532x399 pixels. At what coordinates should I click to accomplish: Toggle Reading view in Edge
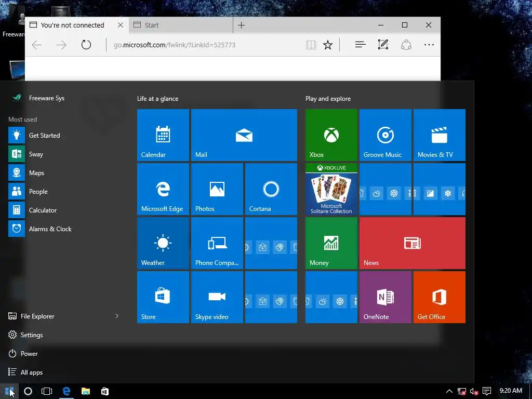(x=311, y=45)
